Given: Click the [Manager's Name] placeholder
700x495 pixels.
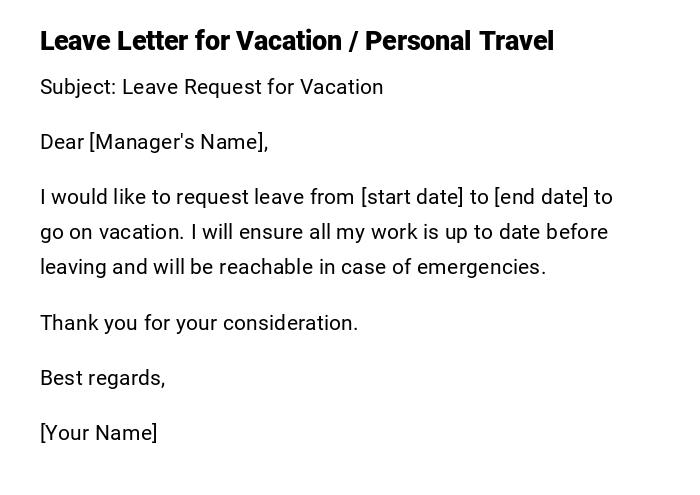Looking at the screenshot, I should click(178, 142).
